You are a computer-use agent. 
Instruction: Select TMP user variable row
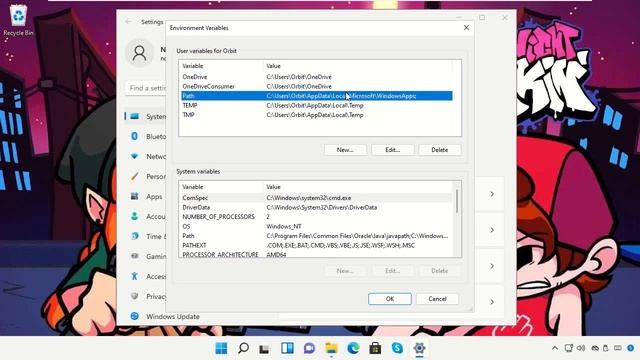317,115
